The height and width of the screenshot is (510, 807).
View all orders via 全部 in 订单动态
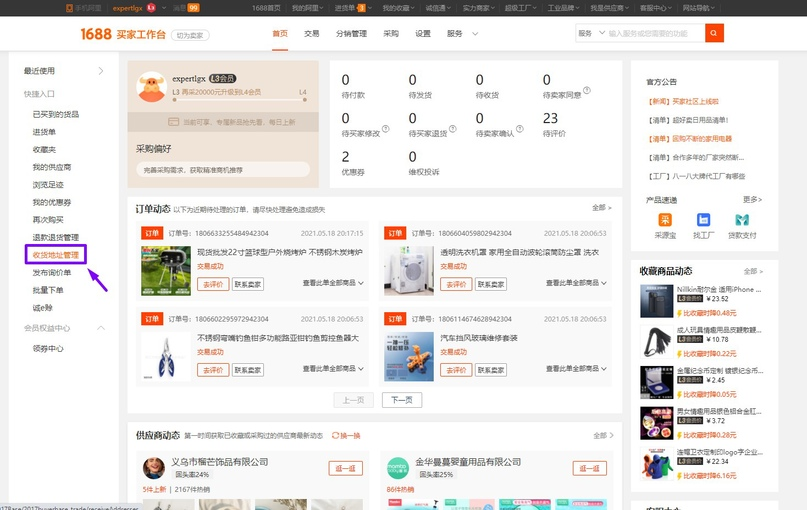(602, 207)
